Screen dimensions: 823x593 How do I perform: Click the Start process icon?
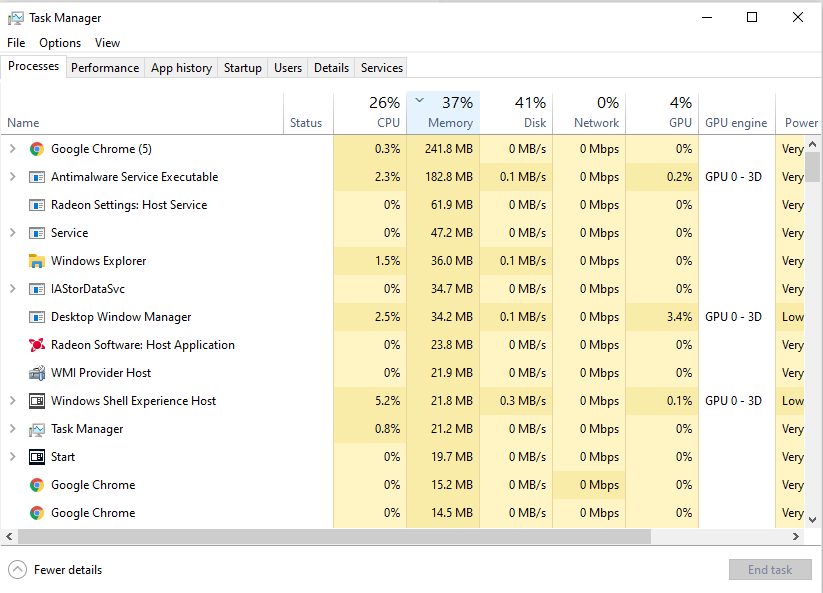[x=37, y=457]
